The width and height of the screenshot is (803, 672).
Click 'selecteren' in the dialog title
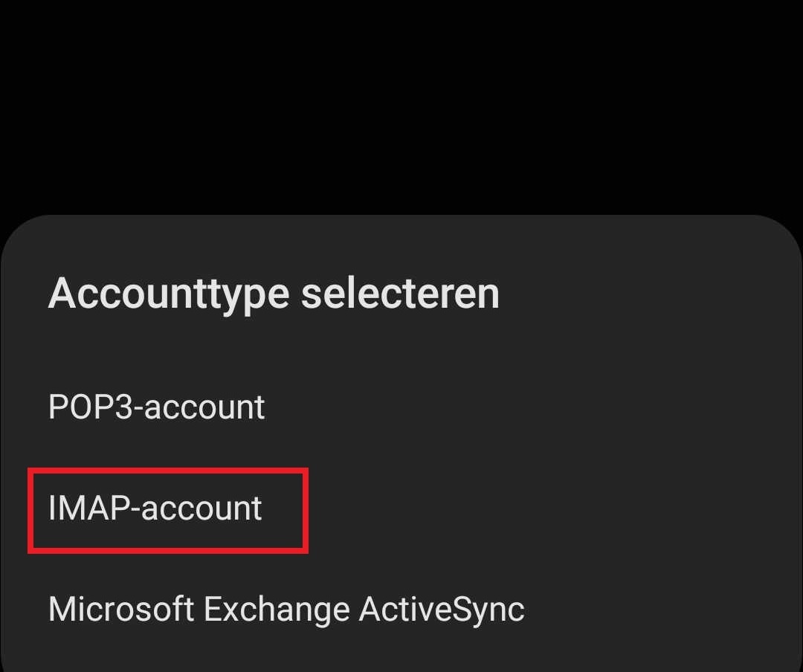[x=400, y=294]
